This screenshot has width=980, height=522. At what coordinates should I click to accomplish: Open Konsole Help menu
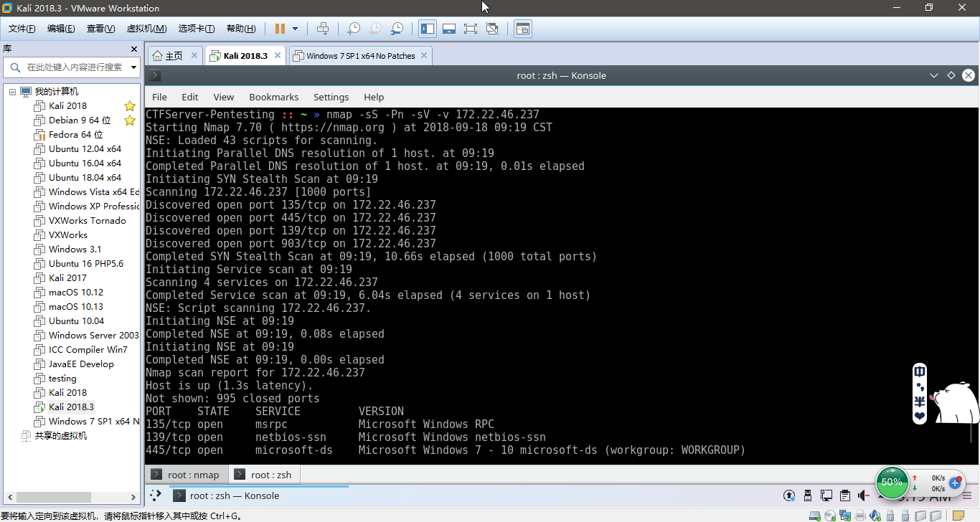click(374, 97)
